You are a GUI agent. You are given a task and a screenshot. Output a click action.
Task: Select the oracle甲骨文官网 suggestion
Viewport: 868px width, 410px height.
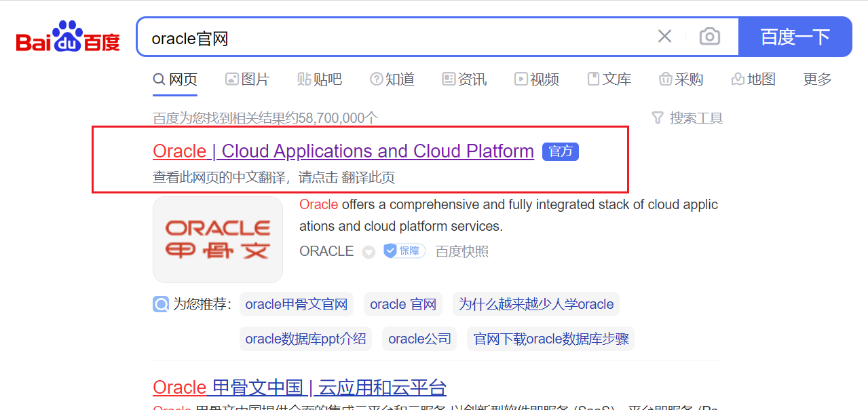tap(297, 304)
